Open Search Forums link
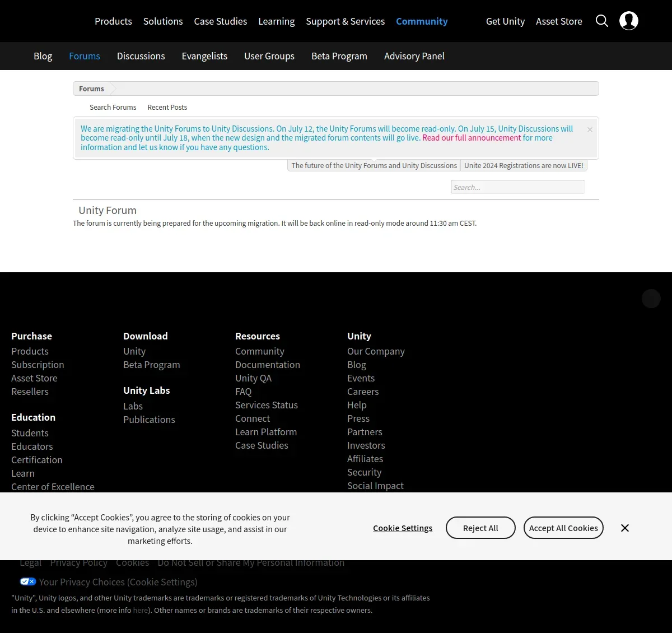The image size is (672, 633). [x=113, y=107]
